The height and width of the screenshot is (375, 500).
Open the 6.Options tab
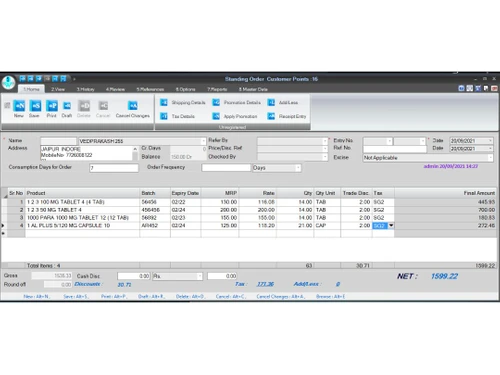coord(186,89)
